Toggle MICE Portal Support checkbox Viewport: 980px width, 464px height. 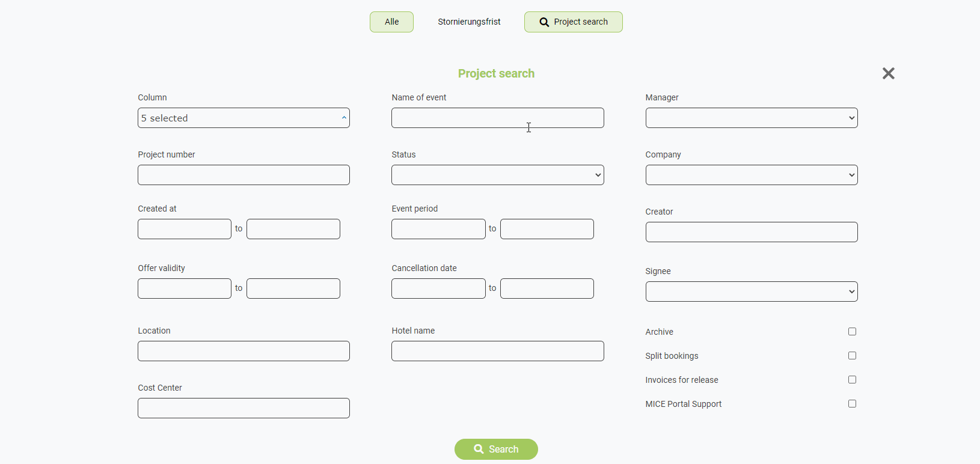coord(852,404)
